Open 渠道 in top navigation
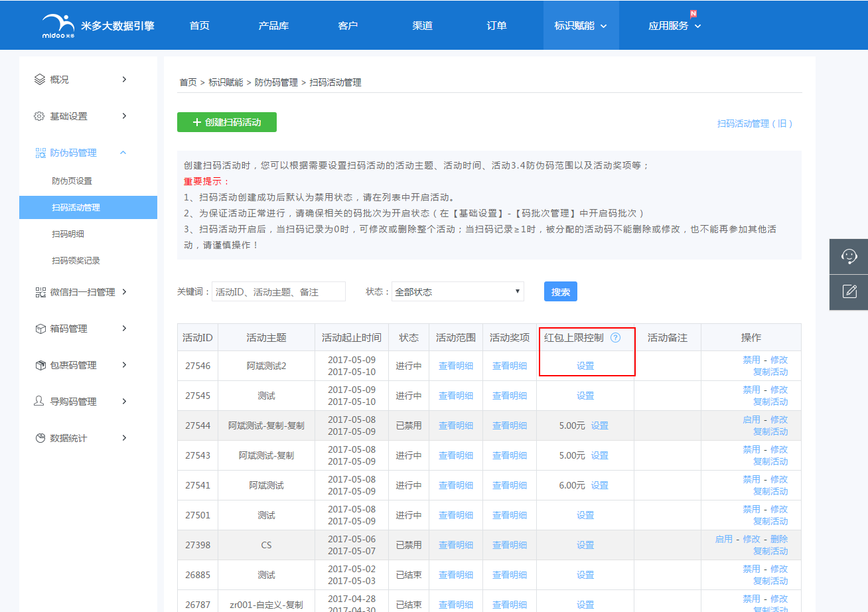 pyautogui.click(x=422, y=26)
